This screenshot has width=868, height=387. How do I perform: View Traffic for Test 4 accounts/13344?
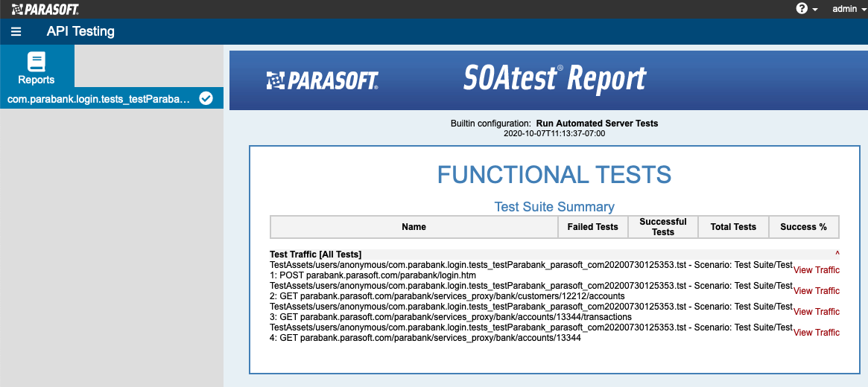pos(817,332)
